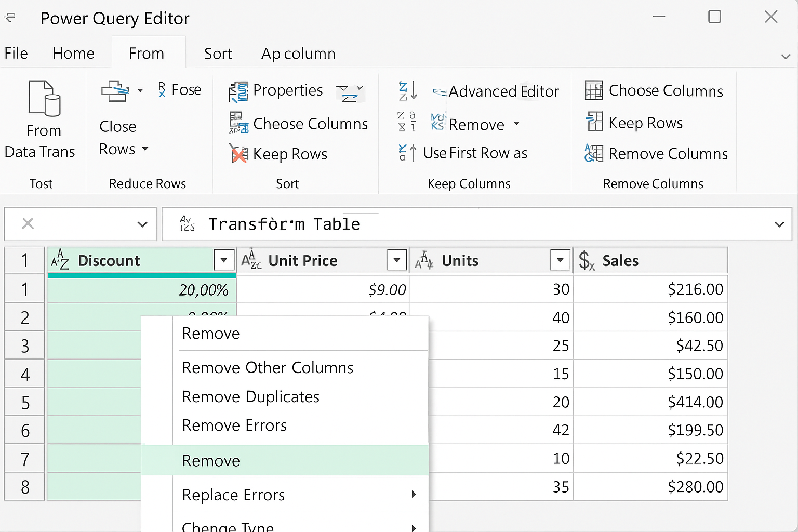Viewport: 798px width, 532px height.
Task: Click the $414.00 sales cell
Action: tap(650, 402)
